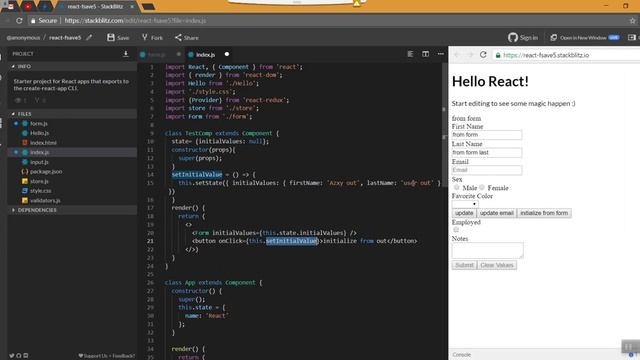This screenshot has height=360, width=640.
Task: Click the First Name input field
Action: coord(487,135)
